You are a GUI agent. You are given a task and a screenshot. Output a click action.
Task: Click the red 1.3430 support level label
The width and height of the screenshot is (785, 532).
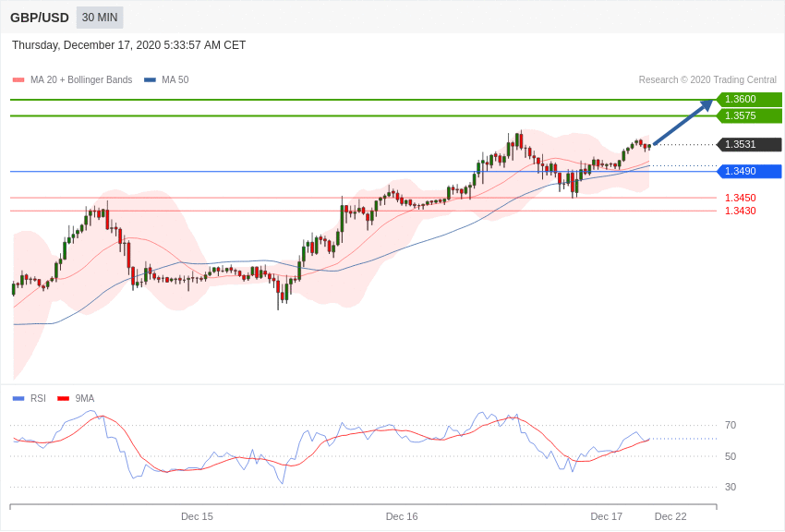(740, 211)
